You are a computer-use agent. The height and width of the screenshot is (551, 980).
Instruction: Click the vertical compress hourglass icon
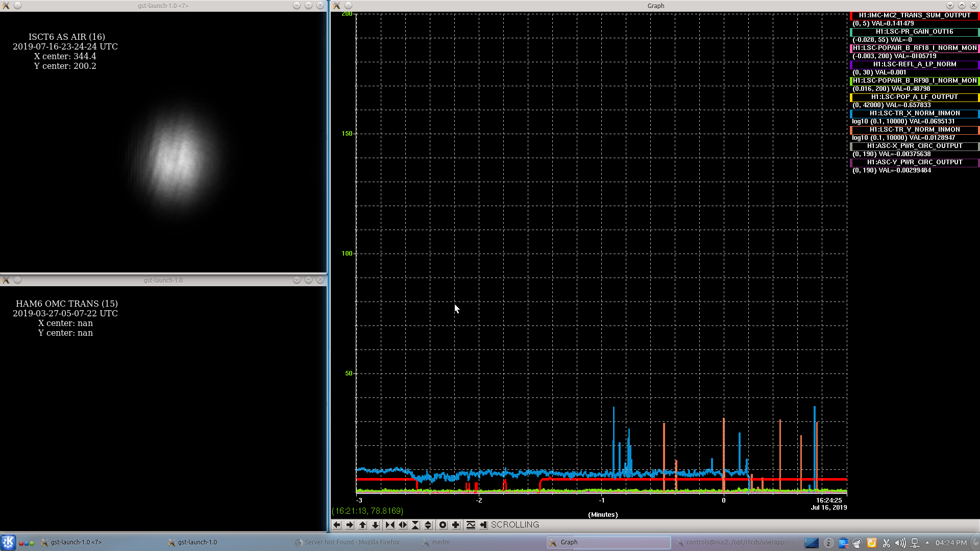(415, 524)
